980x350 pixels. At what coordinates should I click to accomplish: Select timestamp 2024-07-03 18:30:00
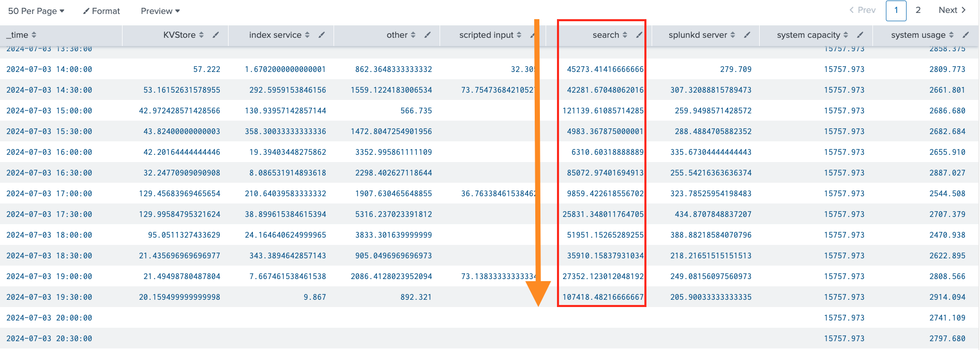click(x=49, y=256)
